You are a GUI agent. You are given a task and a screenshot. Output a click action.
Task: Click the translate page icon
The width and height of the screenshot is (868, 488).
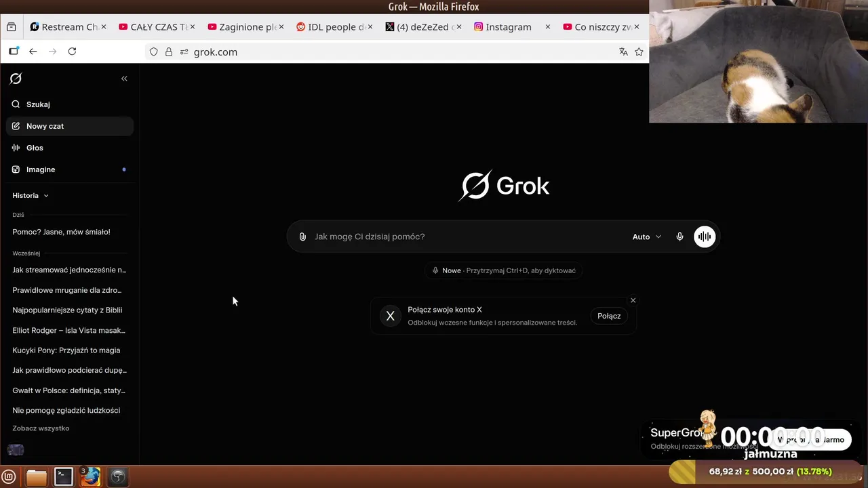coord(623,52)
